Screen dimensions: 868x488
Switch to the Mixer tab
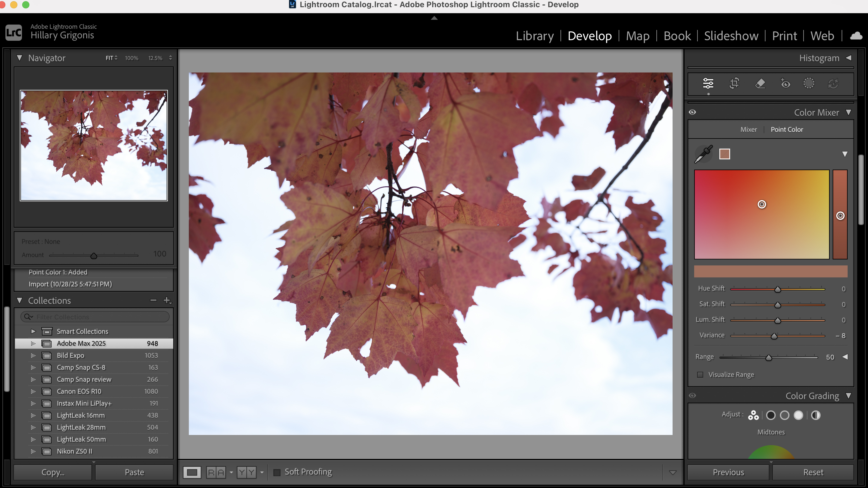click(x=748, y=130)
